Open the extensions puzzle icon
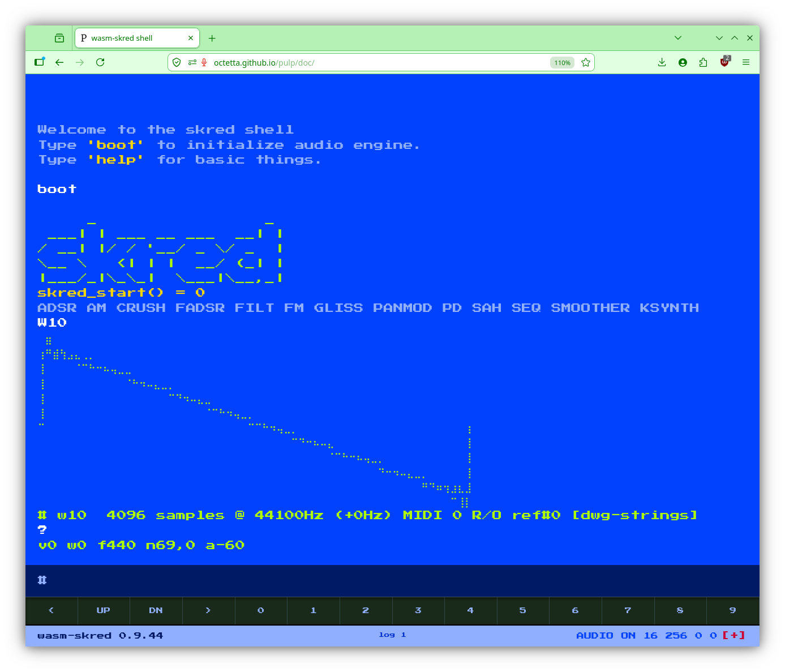 pyautogui.click(x=703, y=62)
